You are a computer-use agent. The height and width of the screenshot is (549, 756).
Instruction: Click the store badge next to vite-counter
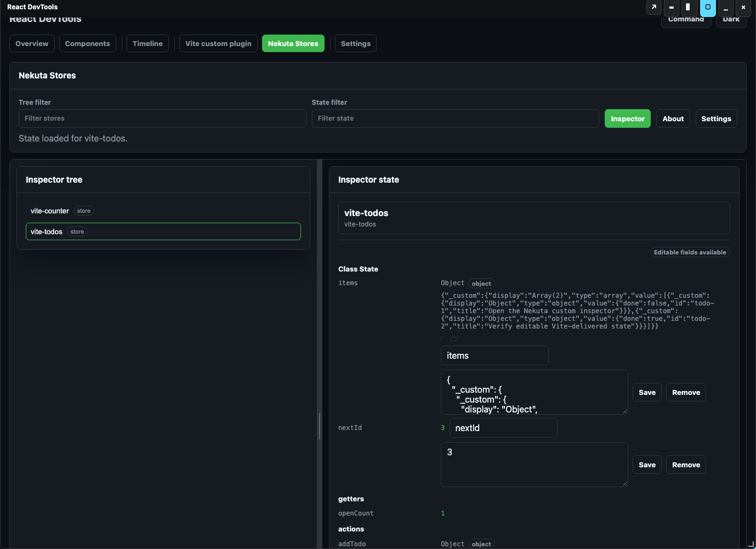click(x=84, y=211)
